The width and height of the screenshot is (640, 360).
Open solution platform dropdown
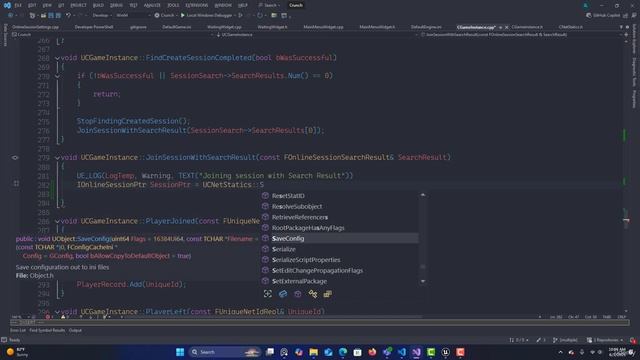132,16
